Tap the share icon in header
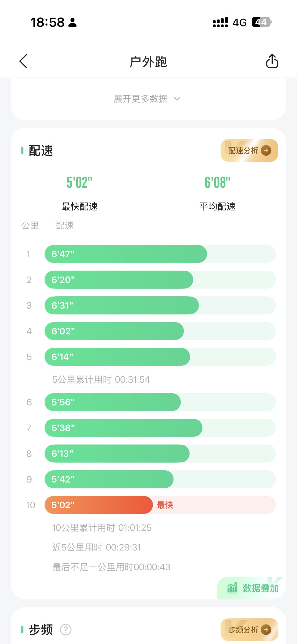 point(272,61)
